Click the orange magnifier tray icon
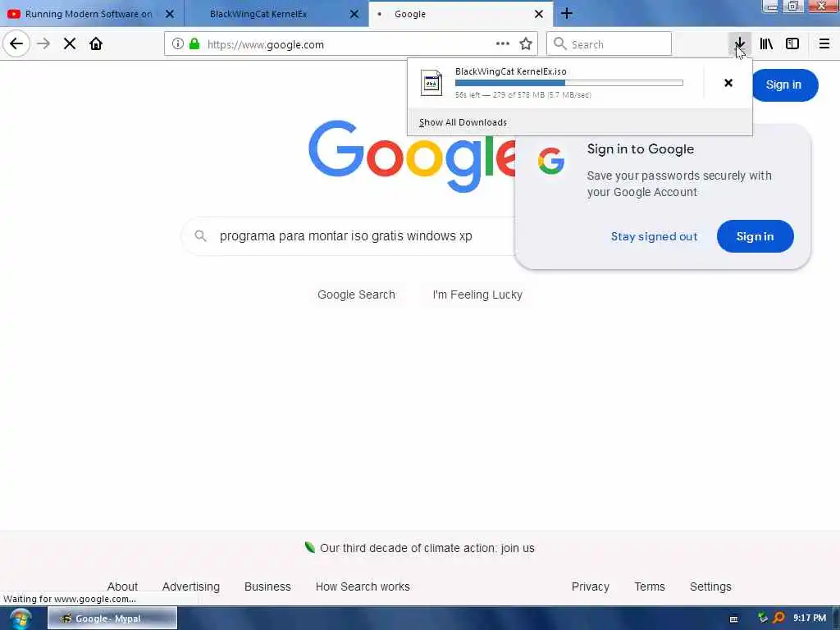840x630 pixels. pyautogui.click(x=778, y=618)
